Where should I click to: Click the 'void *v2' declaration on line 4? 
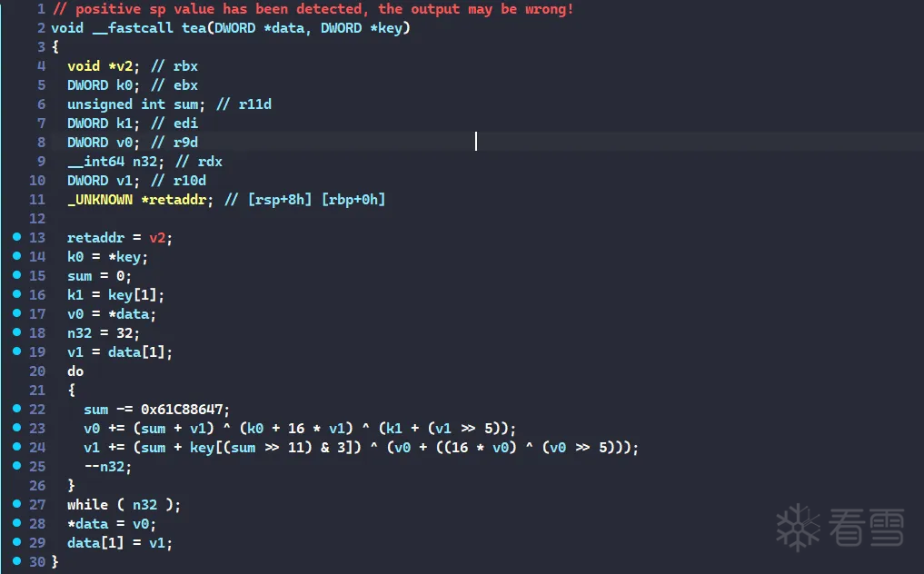point(100,66)
